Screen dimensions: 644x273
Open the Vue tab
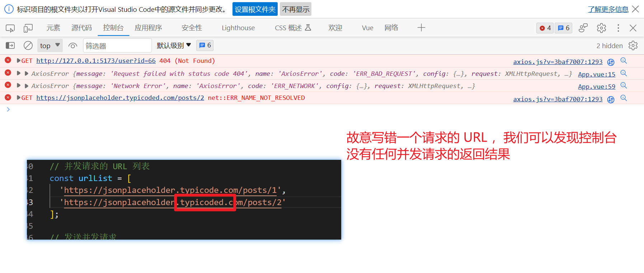pos(367,28)
